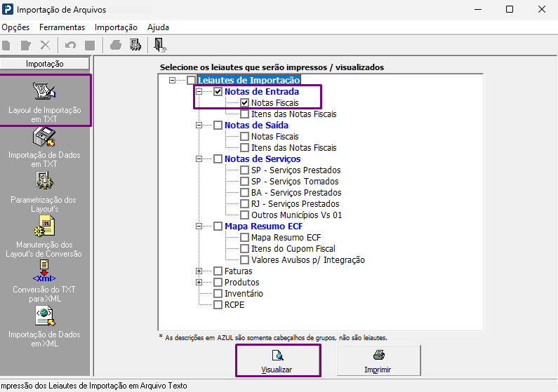558x392 pixels.
Task: Click the exit door toolbar icon
Action: (160, 45)
